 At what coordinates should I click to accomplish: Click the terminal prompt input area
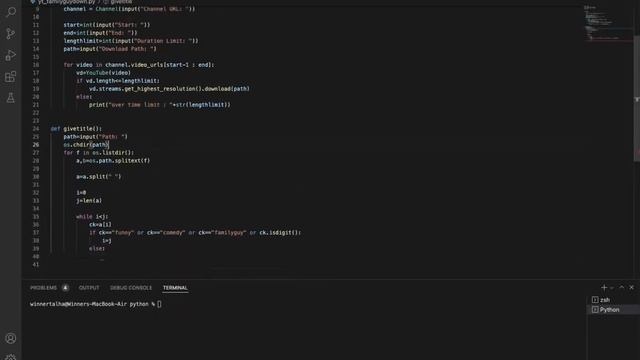pos(159,304)
